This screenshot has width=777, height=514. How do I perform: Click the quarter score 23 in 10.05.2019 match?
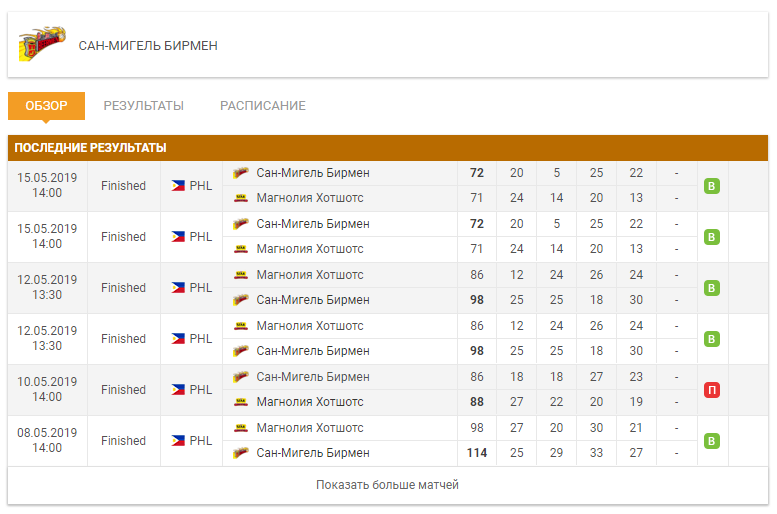[x=636, y=377]
